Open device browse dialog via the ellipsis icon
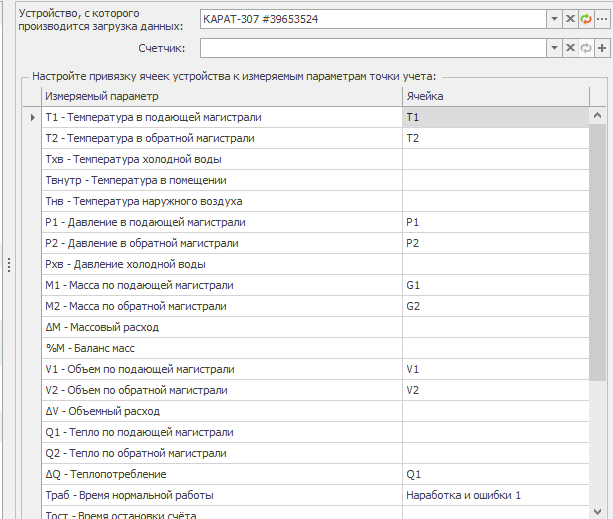The width and height of the screenshot is (613, 519). click(601, 19)
